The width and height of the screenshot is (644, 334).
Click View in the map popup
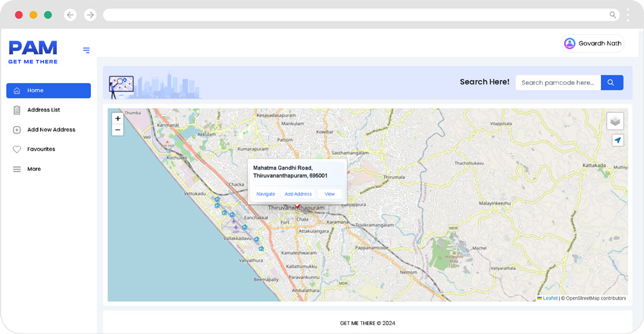pyautogui.click(x=330, y=194)
